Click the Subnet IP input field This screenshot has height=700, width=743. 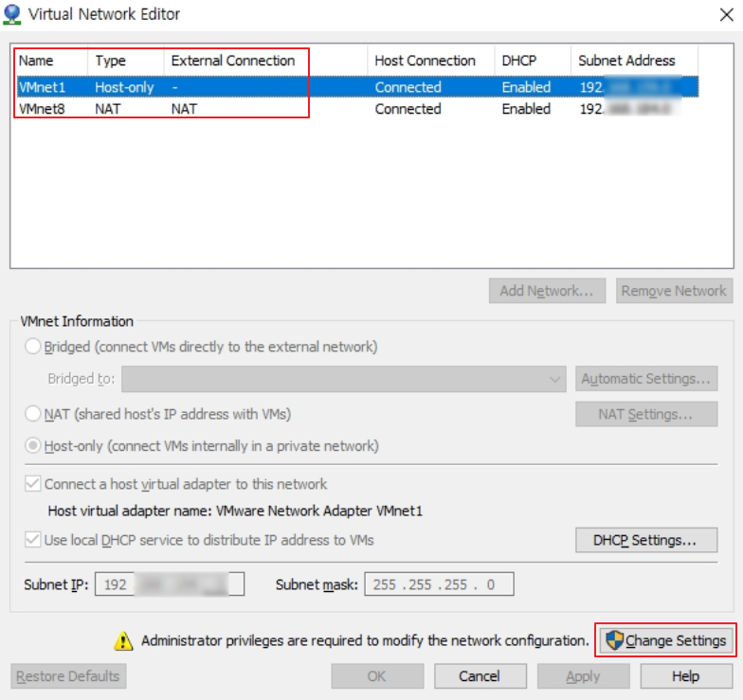click(x=170, y=583)
